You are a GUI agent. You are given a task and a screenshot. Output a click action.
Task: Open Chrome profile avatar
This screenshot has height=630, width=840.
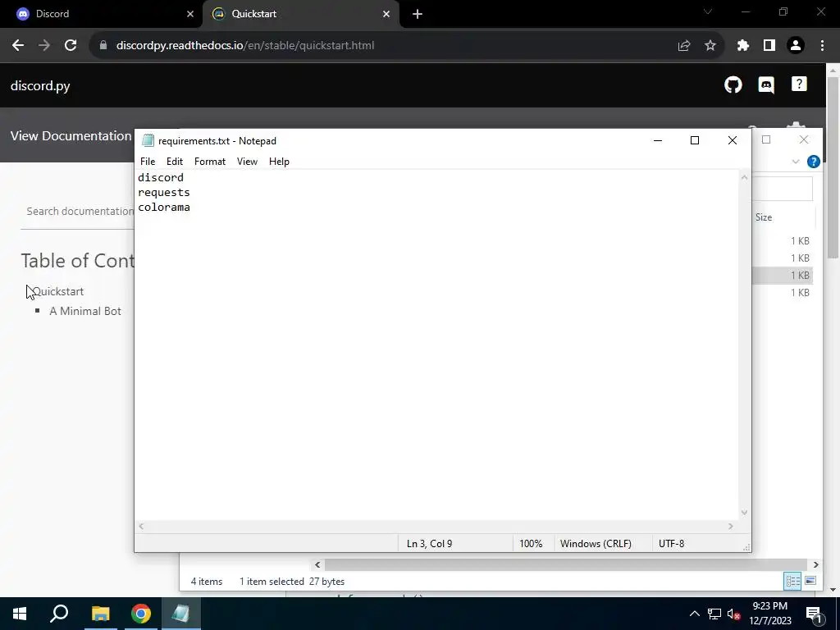click(796, 46)
